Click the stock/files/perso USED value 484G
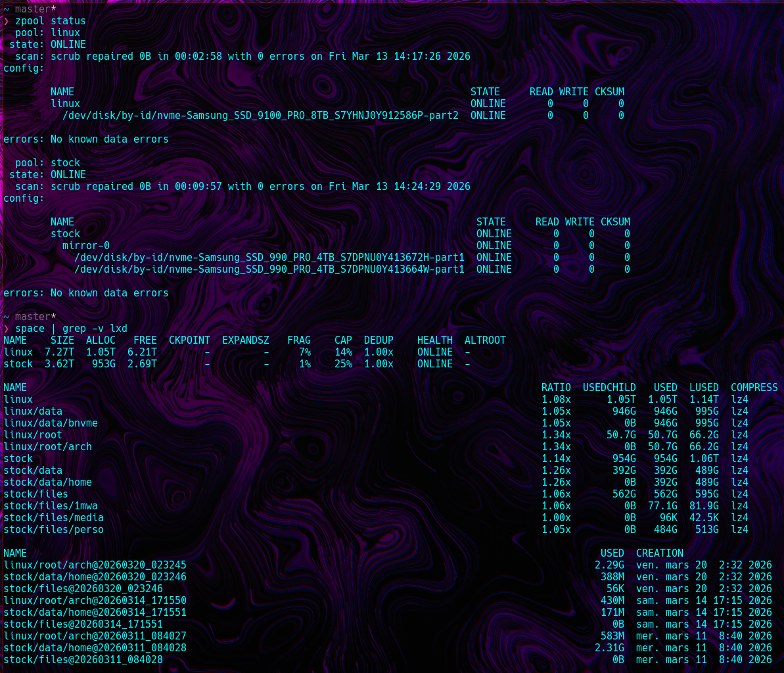This screenshot has width=784, height=673. coord(666,530)
